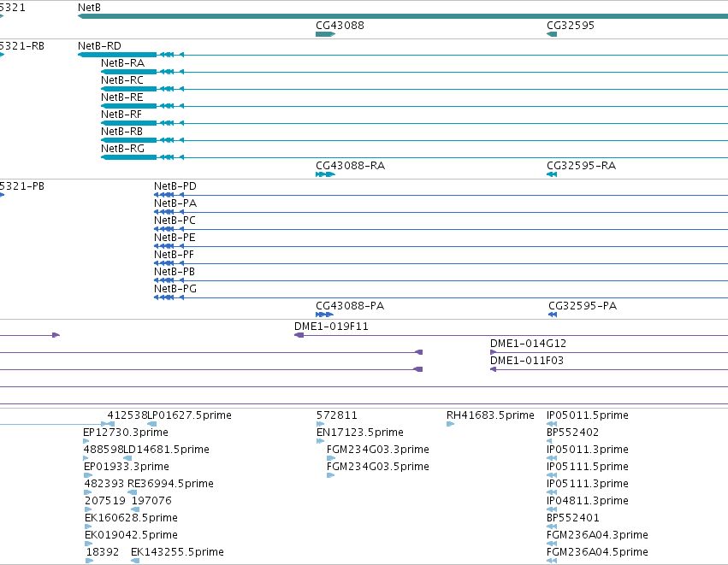The width and height of the screenshot is (728, 565).
Task: Click the RE36994.5prime EST label
Action: 170,485
